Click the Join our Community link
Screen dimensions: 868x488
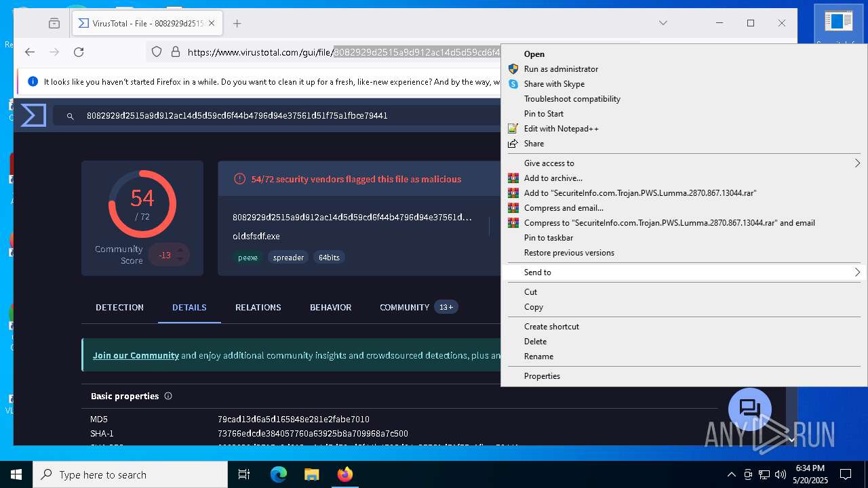136,355
